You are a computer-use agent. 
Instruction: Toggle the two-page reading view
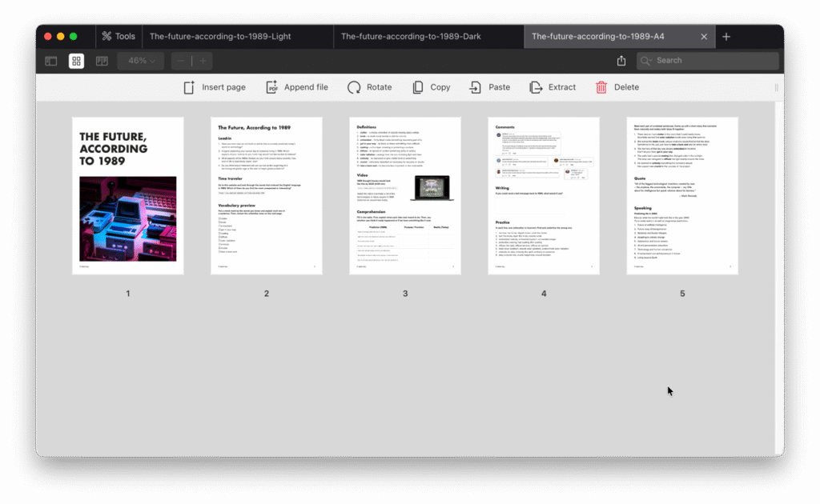click(x=102, y=61)
